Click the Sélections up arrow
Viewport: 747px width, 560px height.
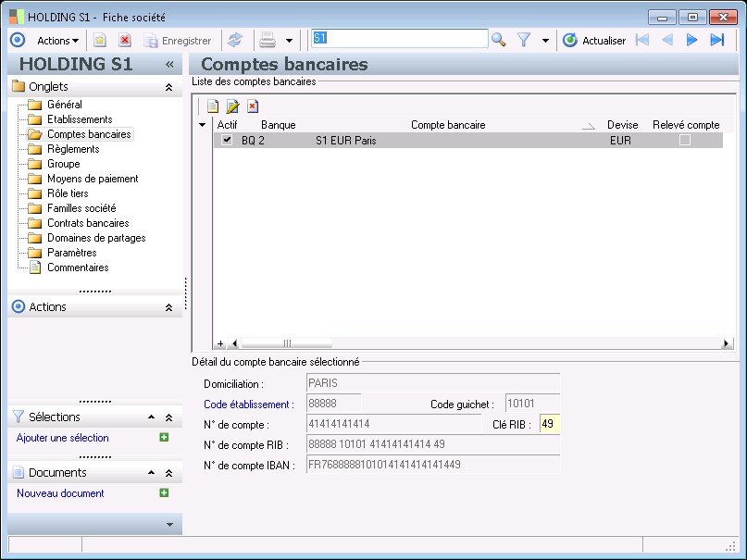click(151, 417)
